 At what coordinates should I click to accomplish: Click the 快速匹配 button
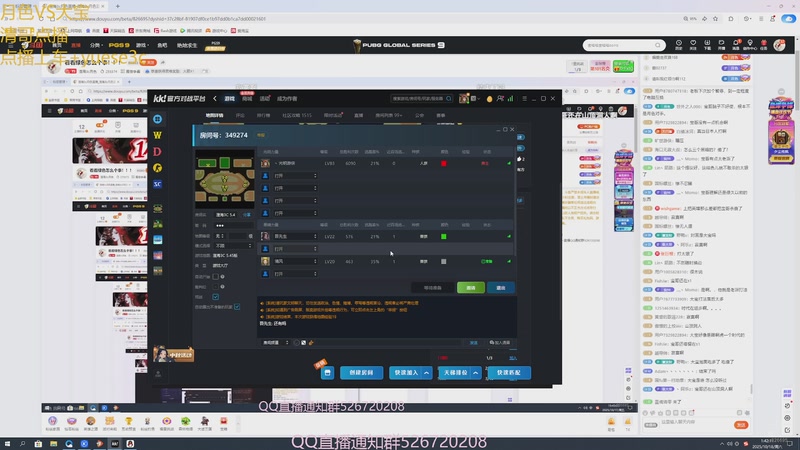click(x=509, y=373)
